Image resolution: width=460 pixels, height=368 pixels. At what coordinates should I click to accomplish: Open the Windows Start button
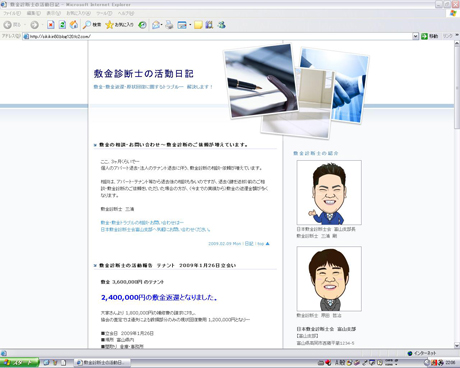19,362
